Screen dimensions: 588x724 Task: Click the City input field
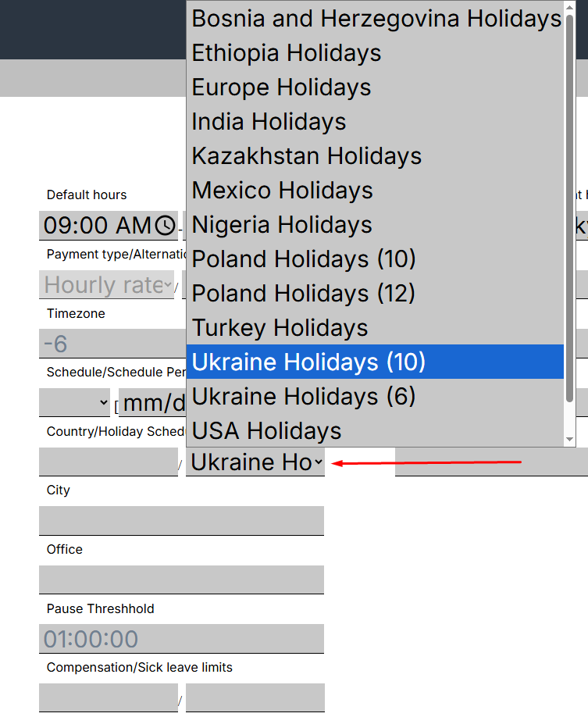(x=181, y=520)
